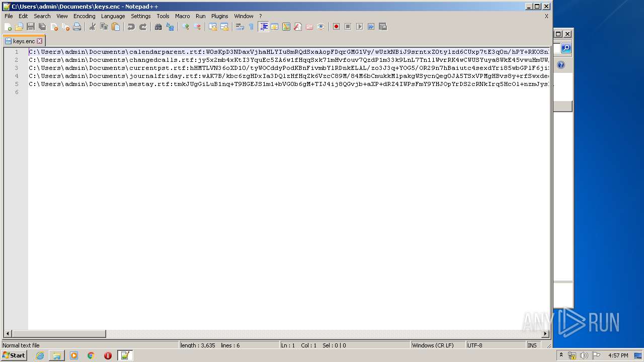Open the Tools menu
Screen dimensions: 644x362
pyautogui.click(x=163, y=16)
